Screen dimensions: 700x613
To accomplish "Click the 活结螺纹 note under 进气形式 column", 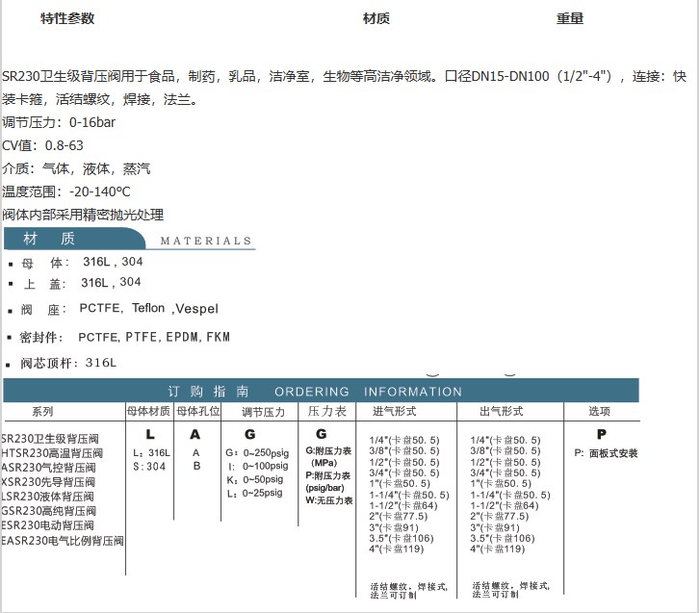I will (x=409, y=591).
